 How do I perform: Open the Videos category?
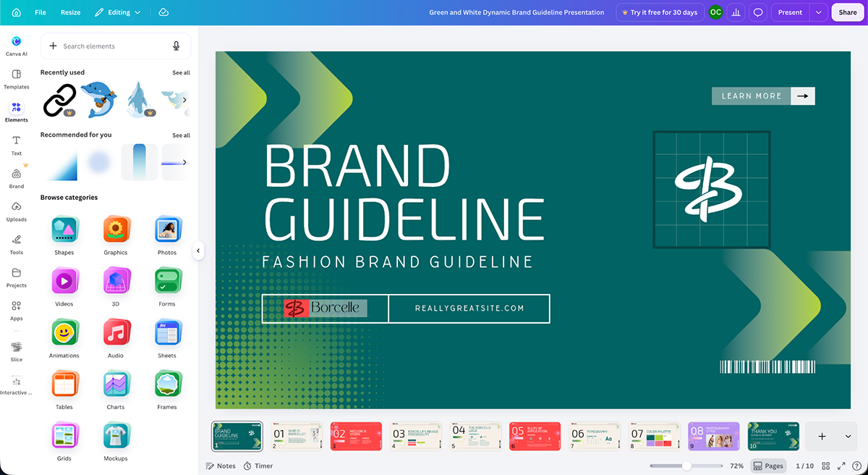[64, 287]
